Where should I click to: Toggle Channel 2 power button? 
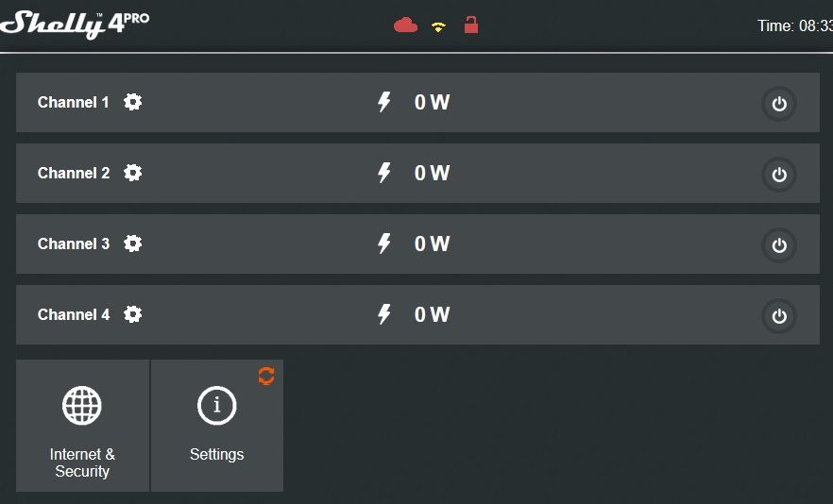click(x=779, y=175)
